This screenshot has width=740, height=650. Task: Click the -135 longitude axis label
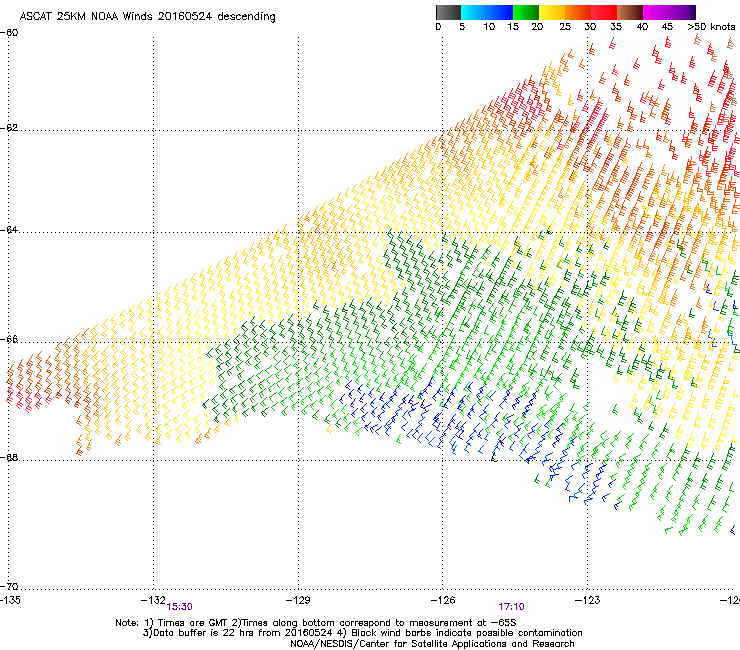tap(10, 600)
